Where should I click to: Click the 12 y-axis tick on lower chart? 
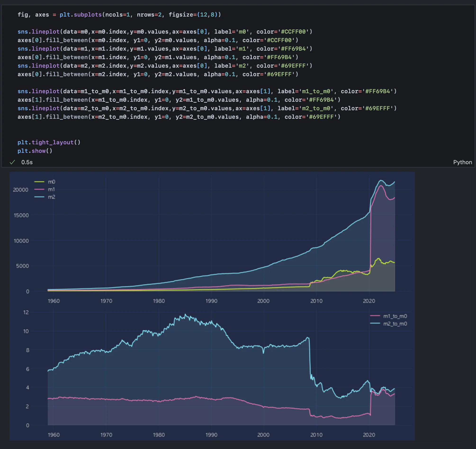(26, 312)
